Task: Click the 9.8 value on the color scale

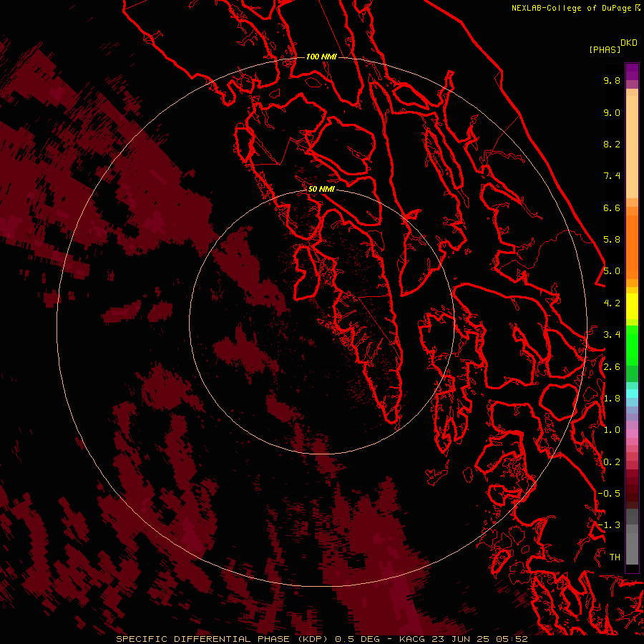Action: click(x=612, y=80)
